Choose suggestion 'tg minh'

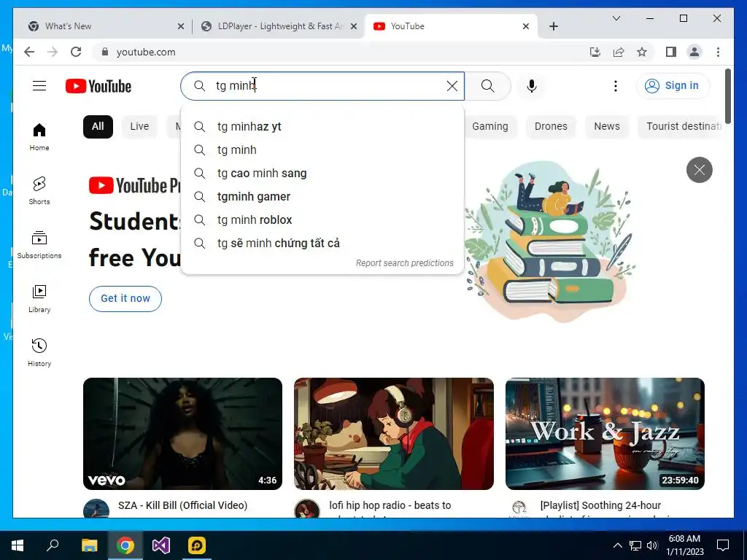322,150
